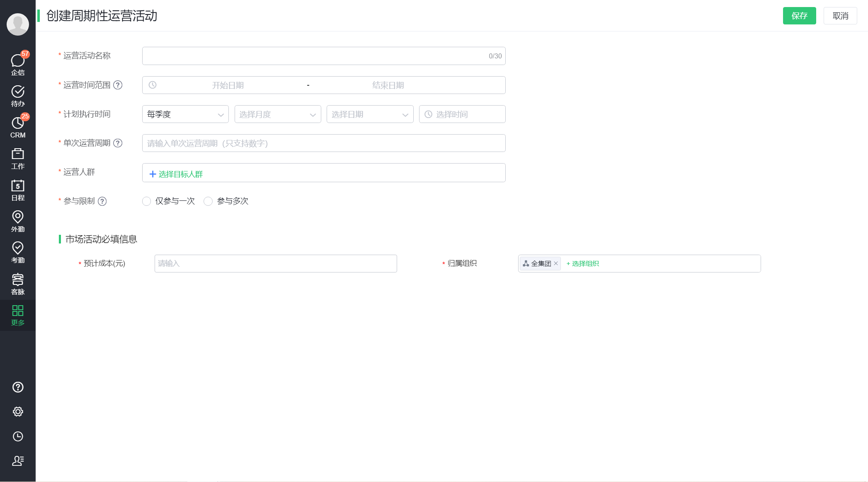Open the 选择月度 dropdown
The image size is (868, 482).
pos(278,114)
